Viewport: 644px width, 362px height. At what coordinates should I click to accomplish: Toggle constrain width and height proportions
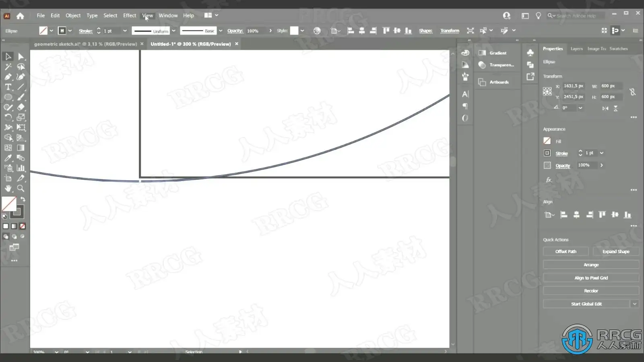pos(633,92)
